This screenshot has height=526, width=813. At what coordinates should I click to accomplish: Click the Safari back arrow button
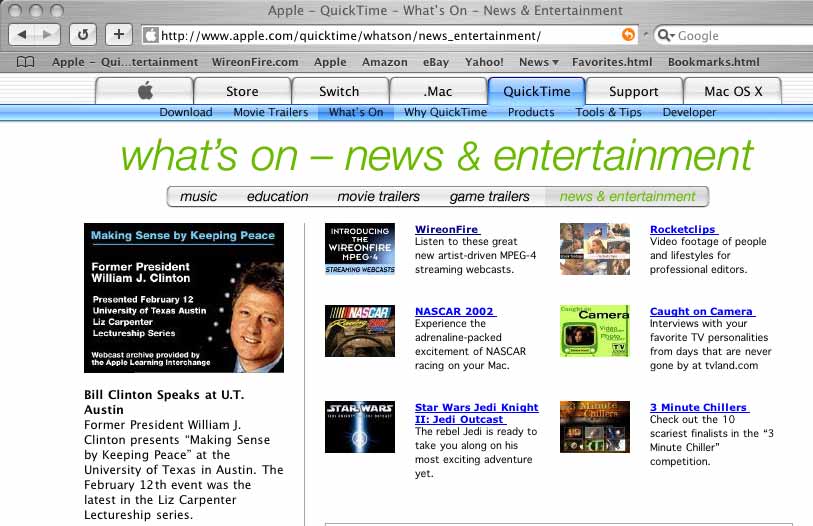click(22, 35)
